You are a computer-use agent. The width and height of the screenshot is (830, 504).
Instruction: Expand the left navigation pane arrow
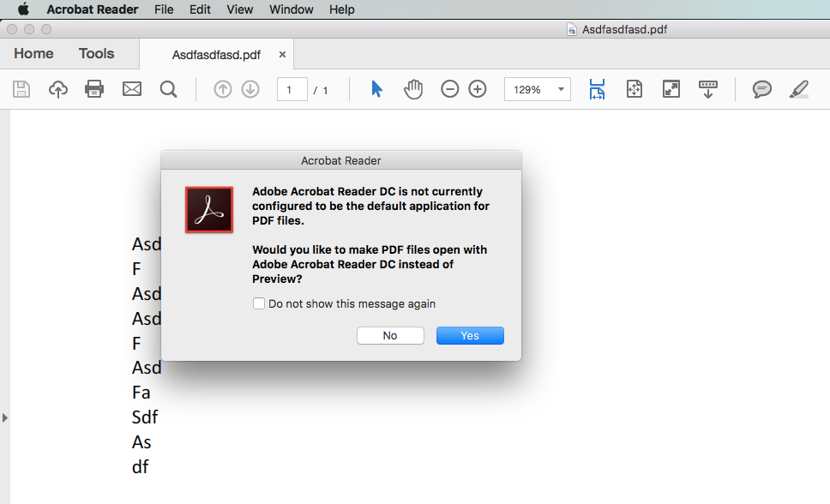5,417
